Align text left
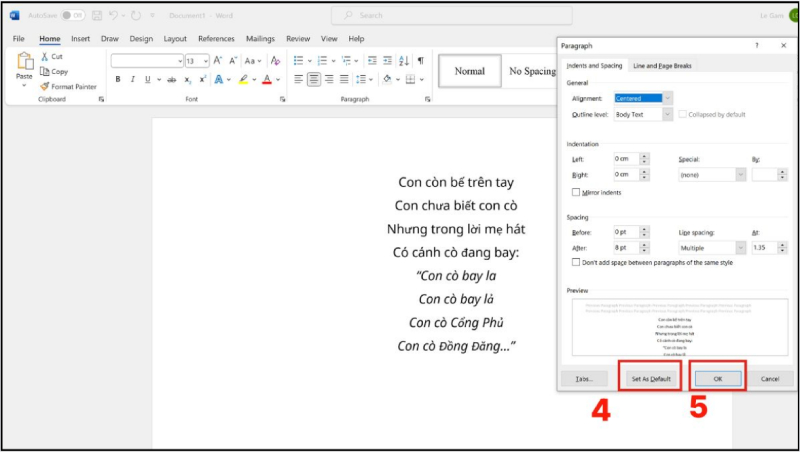The width and height of the screenshot is (800, 452). coord(298,80)
